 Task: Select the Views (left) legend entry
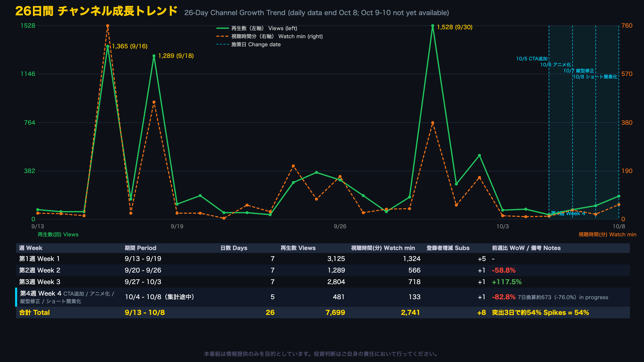257,28
